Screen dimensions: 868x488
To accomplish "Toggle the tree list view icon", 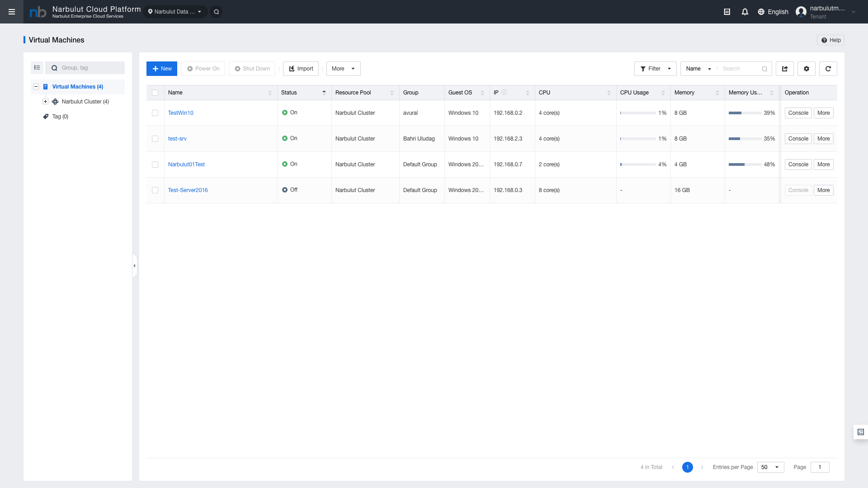I will [x=37, y=68].
